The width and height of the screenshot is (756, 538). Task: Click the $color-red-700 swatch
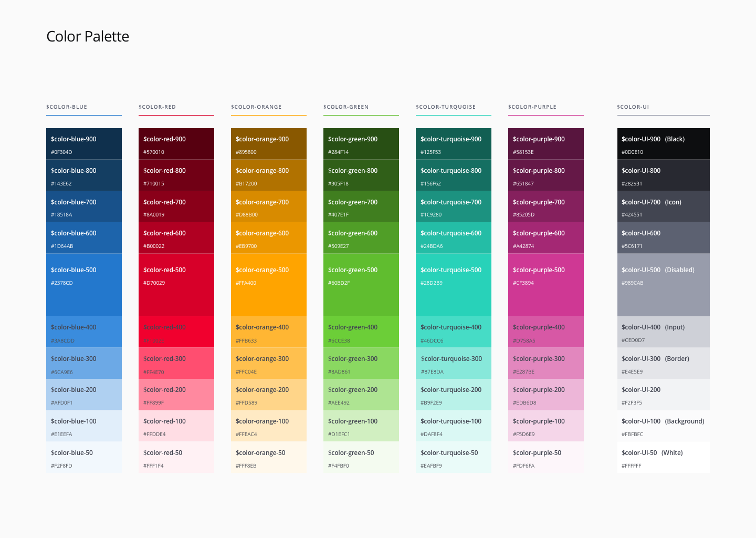(176, 206)
